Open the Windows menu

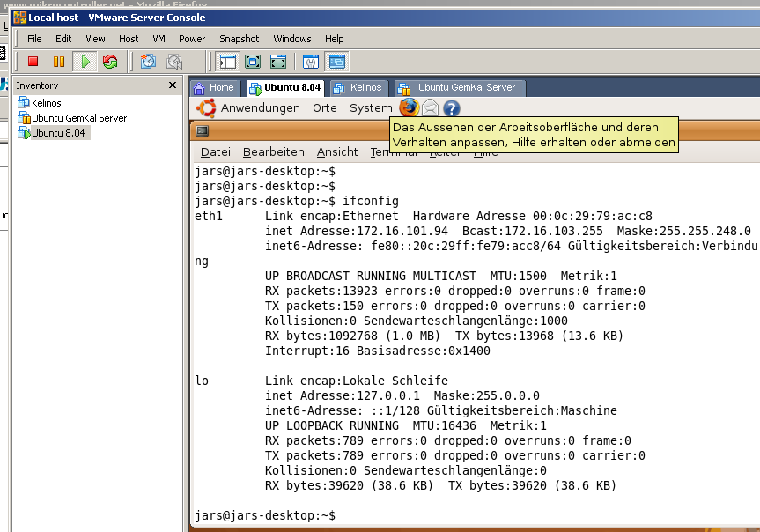point(291,39)
